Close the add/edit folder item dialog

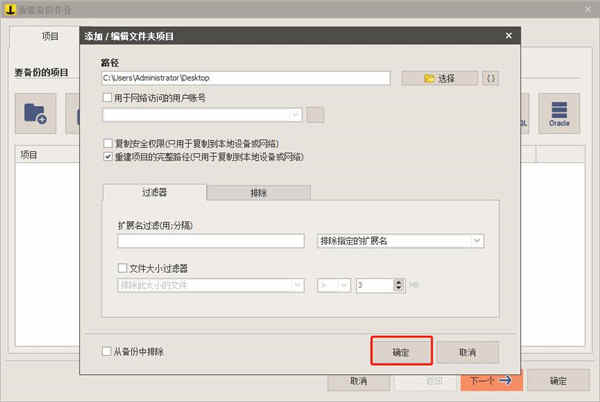[x=509, y=36]
